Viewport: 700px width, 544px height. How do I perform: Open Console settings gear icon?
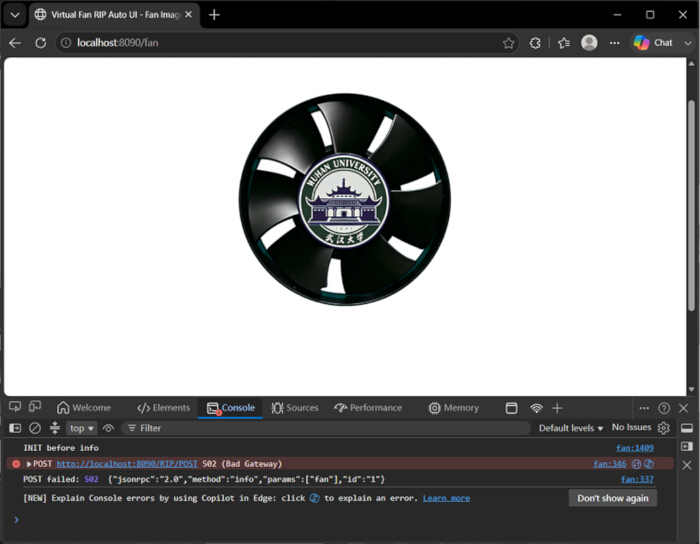point(663,428)
